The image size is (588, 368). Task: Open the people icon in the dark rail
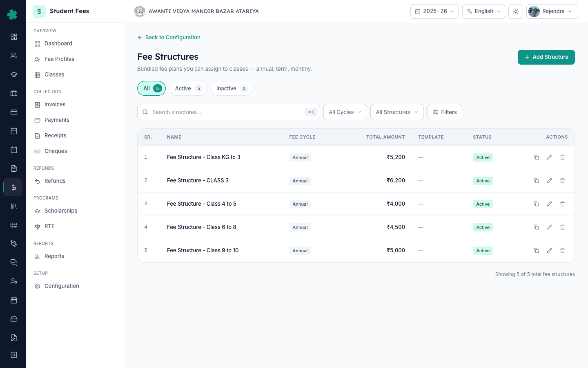tap(14, 56)
